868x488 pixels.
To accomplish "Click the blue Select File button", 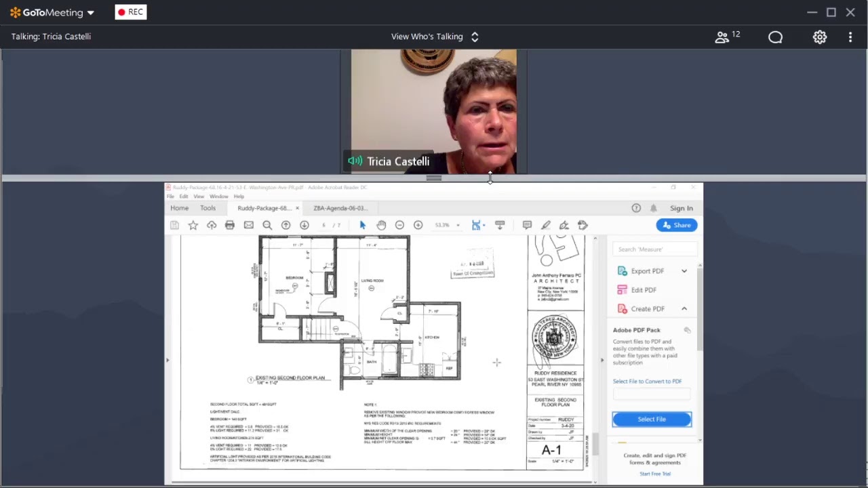I will click(652, 420).
